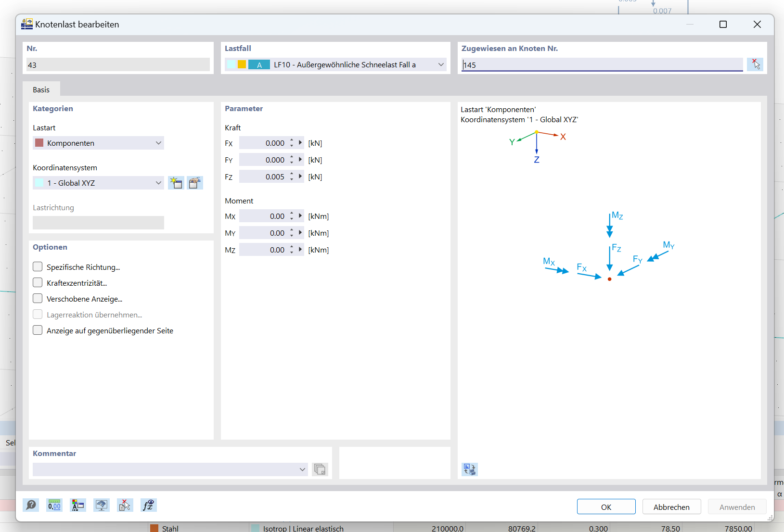Click the 0.300 value in background table
784x532 pixels.
(598, 528)
